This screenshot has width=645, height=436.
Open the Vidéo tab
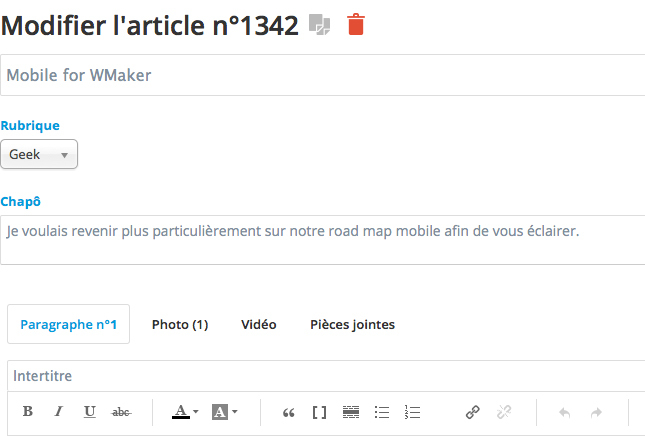259,325
